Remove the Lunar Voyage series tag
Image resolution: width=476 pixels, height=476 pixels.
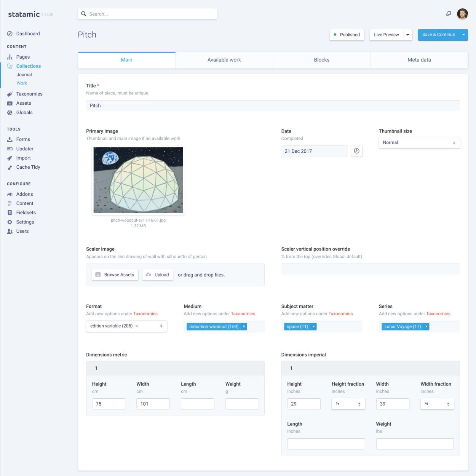click(426, 327)
